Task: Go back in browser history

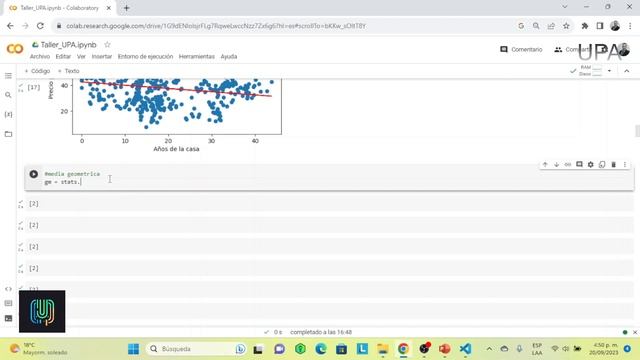Action: tap(10, 26)
